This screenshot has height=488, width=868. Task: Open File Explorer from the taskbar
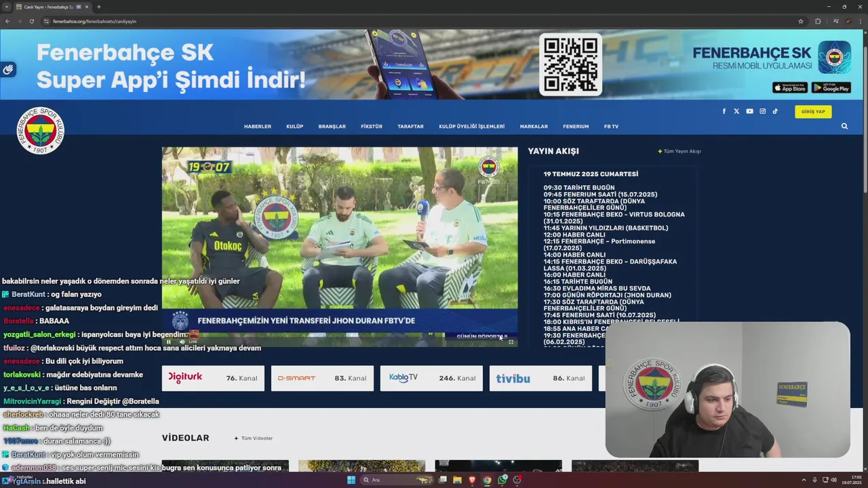coord(457,480)
